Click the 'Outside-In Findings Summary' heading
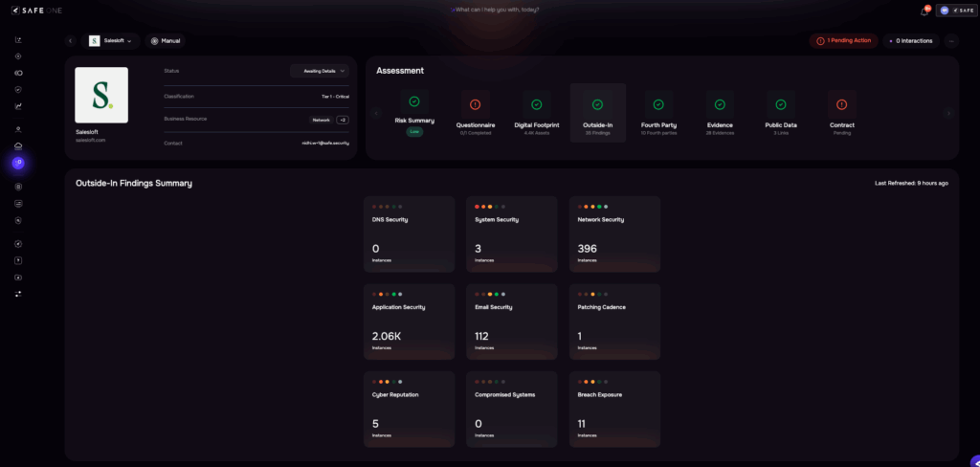 click(x=134, y=183)
